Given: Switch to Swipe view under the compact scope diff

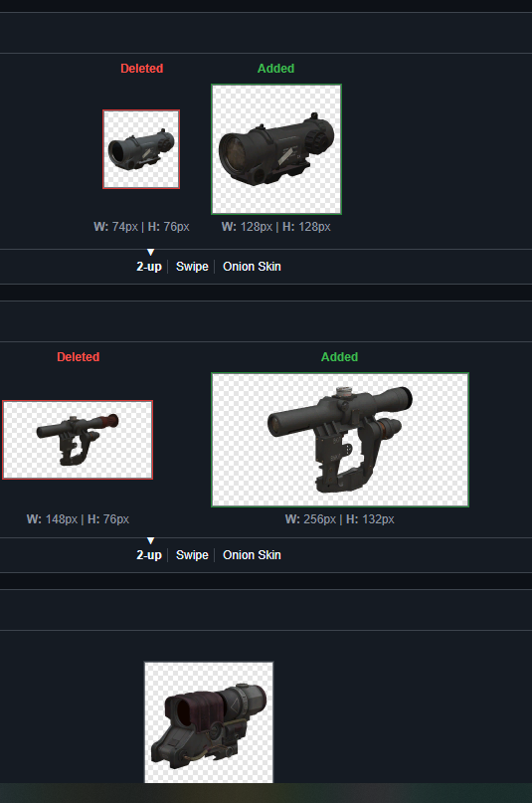Looking at the screenshot, I should 192,267.
